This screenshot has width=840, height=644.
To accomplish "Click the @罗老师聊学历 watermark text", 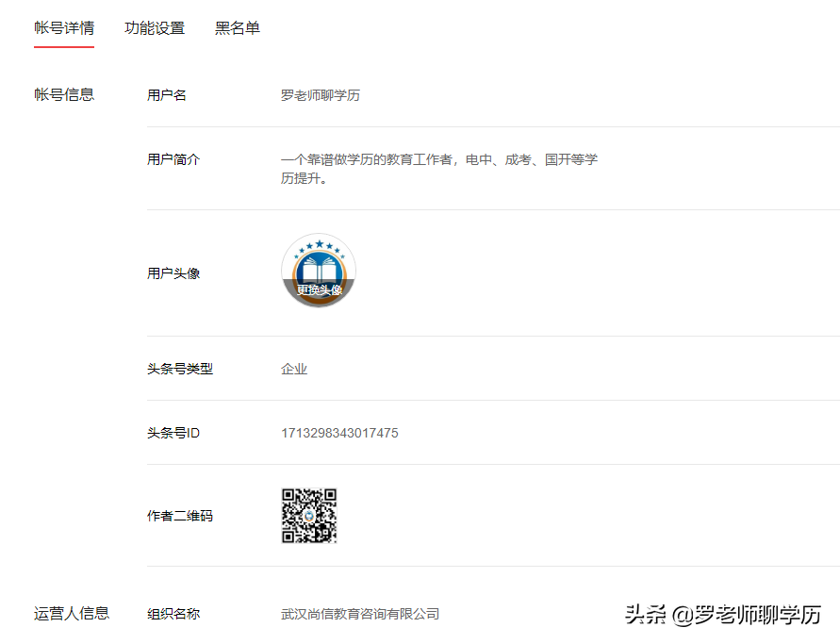I will [x=745, y=613].
